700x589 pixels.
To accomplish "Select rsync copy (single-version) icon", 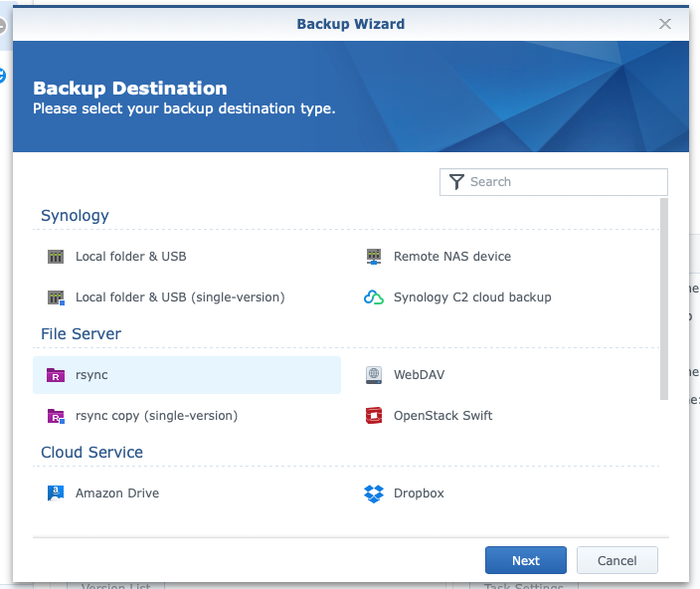I will pyautogui.click(x=56, y=416).
